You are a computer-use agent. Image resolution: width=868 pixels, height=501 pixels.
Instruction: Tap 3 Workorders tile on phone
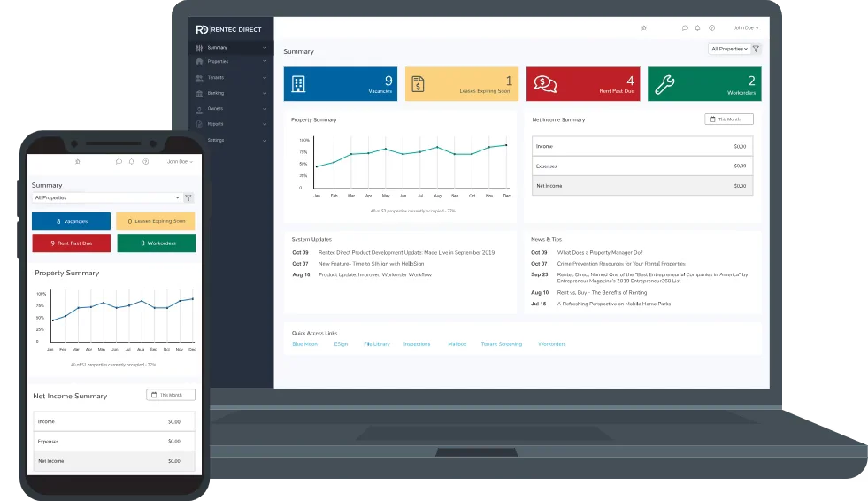tap(156, 243)
